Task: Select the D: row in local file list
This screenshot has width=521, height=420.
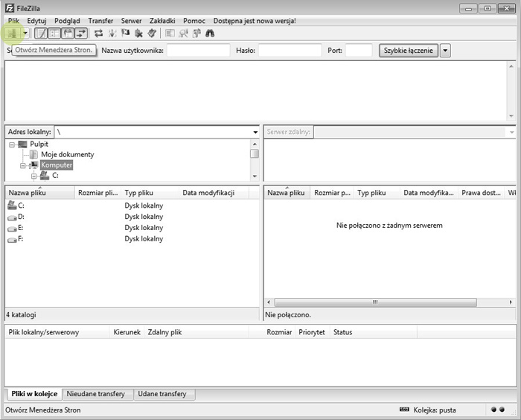Action: [132, 217]
